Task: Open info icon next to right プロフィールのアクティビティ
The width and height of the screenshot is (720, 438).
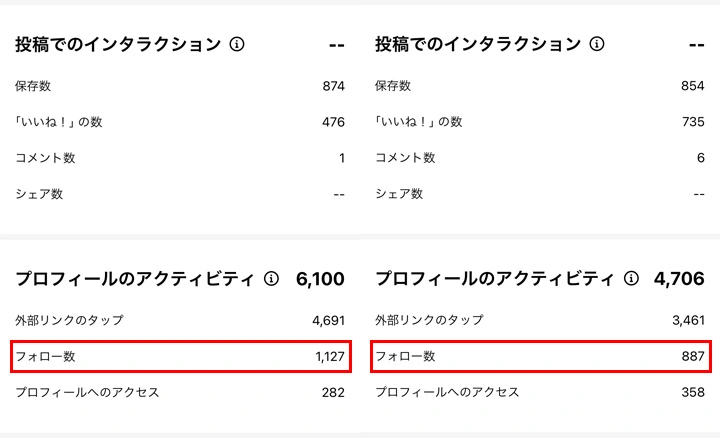Action: tap(631, 278)
